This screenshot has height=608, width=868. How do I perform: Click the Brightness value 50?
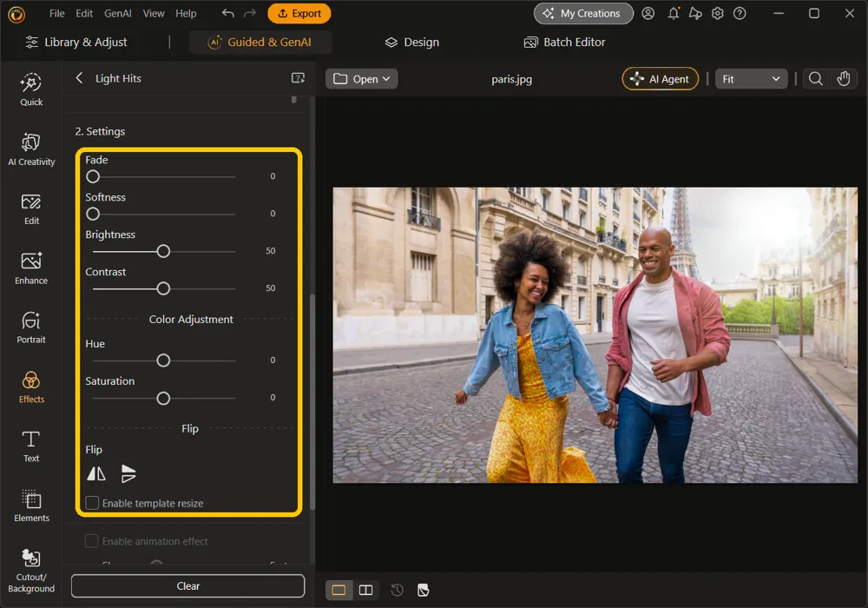pyautogui.click(x=270, y=251)
